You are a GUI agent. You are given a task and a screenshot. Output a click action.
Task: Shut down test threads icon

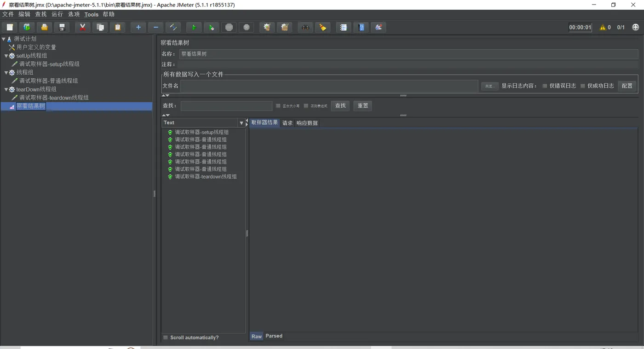[247, 27]
